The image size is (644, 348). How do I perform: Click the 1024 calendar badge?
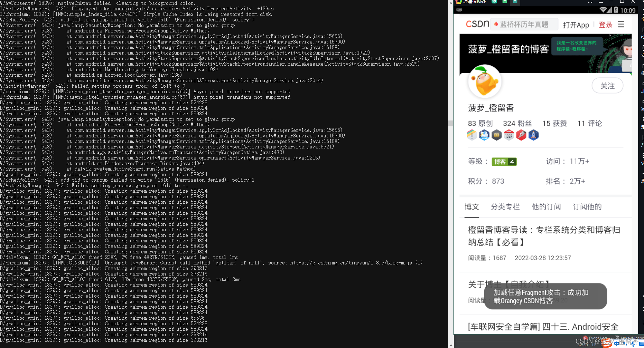[509, 135]
